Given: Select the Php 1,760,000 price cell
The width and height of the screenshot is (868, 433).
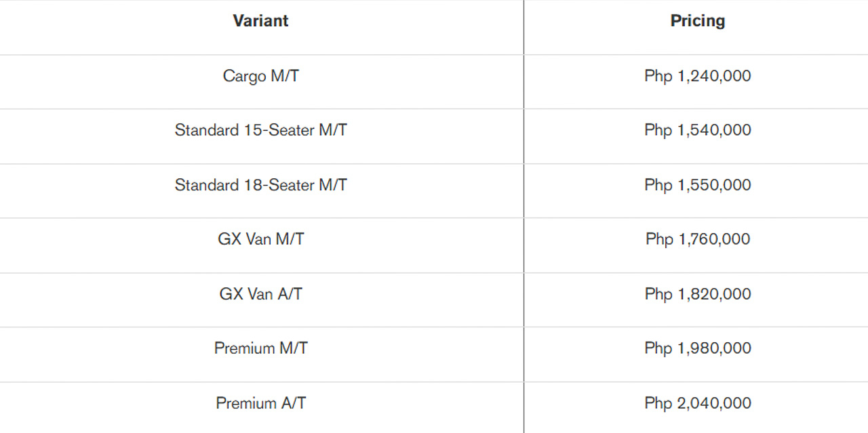Looking at the screenshot, I should pyautogui.click(x=697, y=239).
